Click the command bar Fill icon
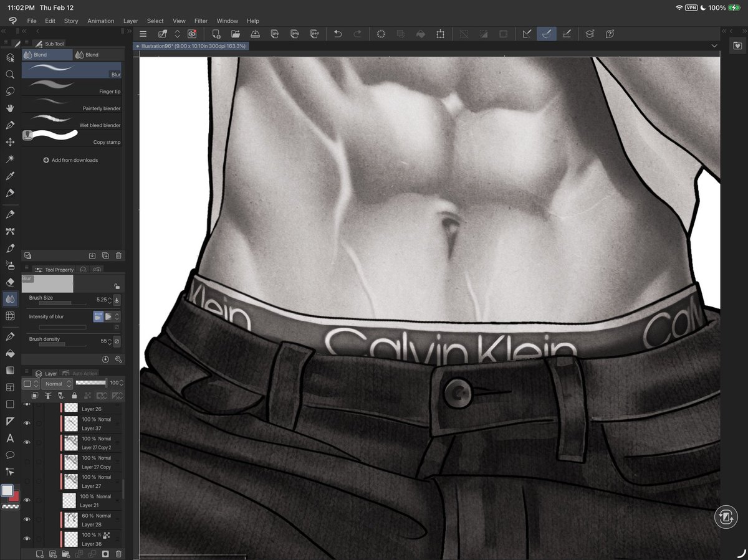The width and height of the screenshot is (748, 560). point(421,34)
